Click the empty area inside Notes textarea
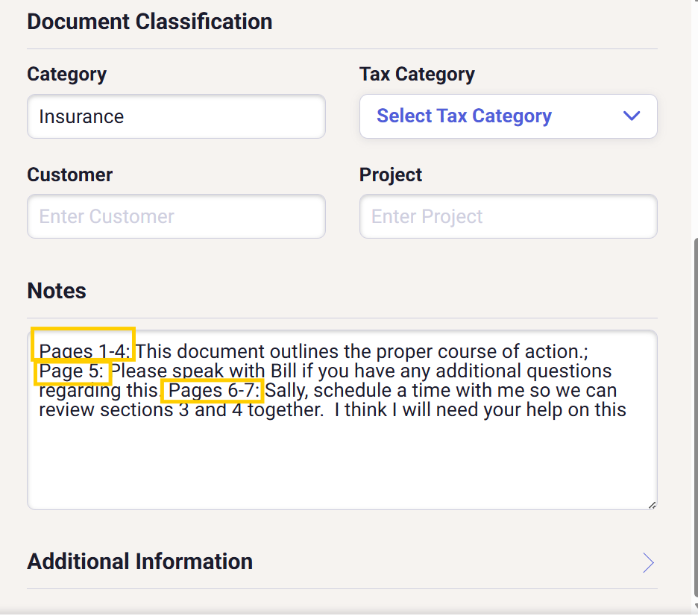Screen dimensions: 698x616 tap(342, 462)
